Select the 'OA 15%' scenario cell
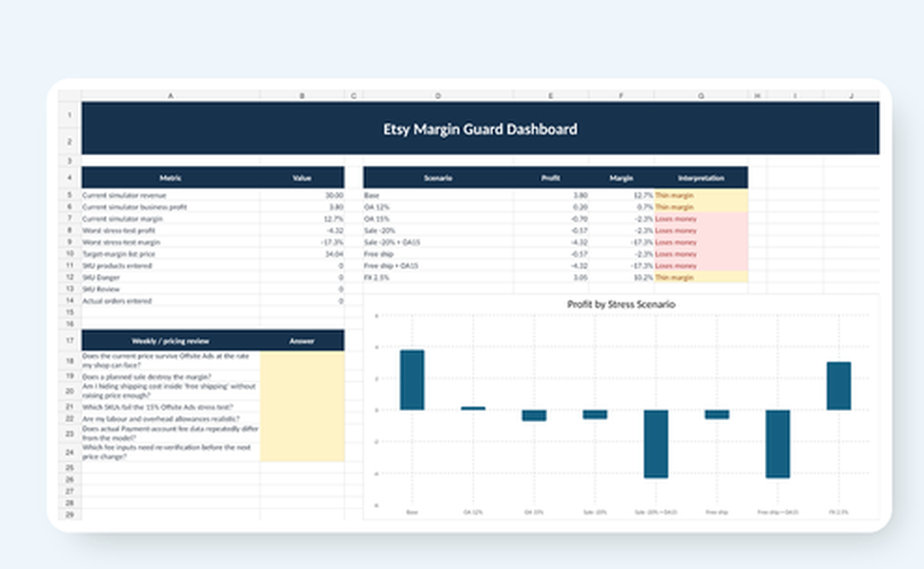Screen dimensions: 924x569 click(x=438, y=219)
